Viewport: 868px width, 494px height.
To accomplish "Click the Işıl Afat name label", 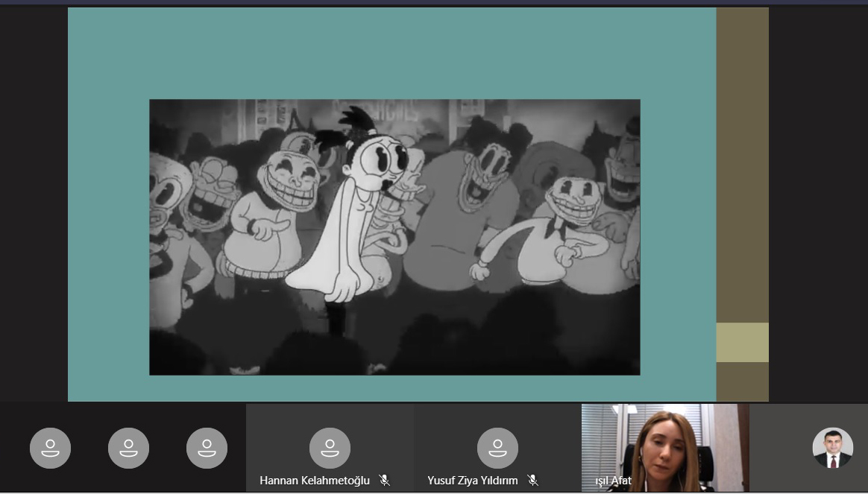I will pos(613,481).
